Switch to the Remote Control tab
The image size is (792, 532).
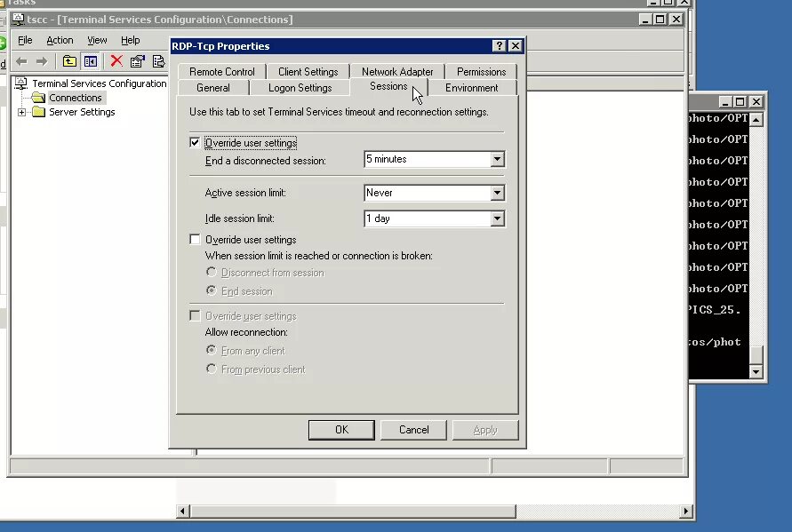coord(221,72)
